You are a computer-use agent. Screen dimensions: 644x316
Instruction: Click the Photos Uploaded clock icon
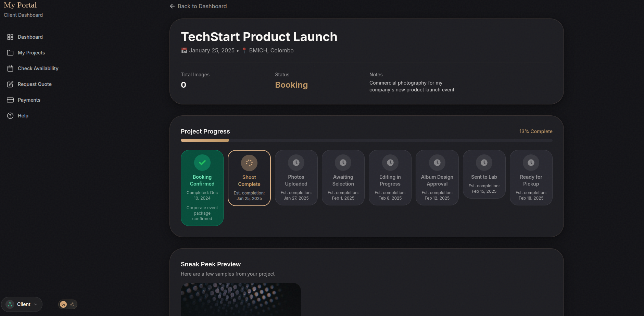click(296, 163)
